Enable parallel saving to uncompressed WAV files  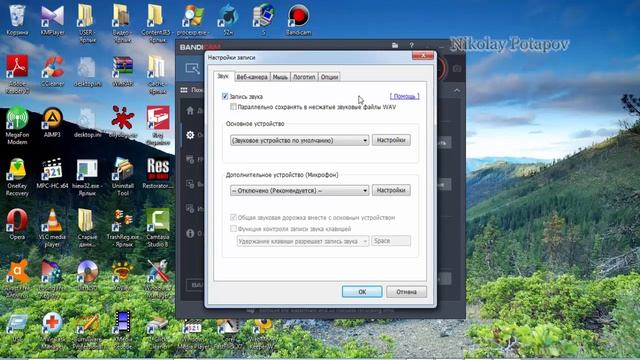coord(233,107)
